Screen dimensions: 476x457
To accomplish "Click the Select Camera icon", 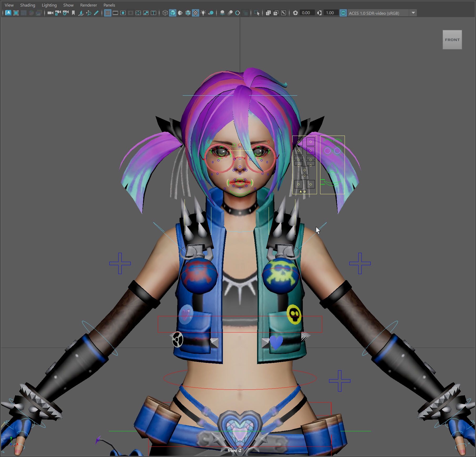I will [x=50, y=13].
